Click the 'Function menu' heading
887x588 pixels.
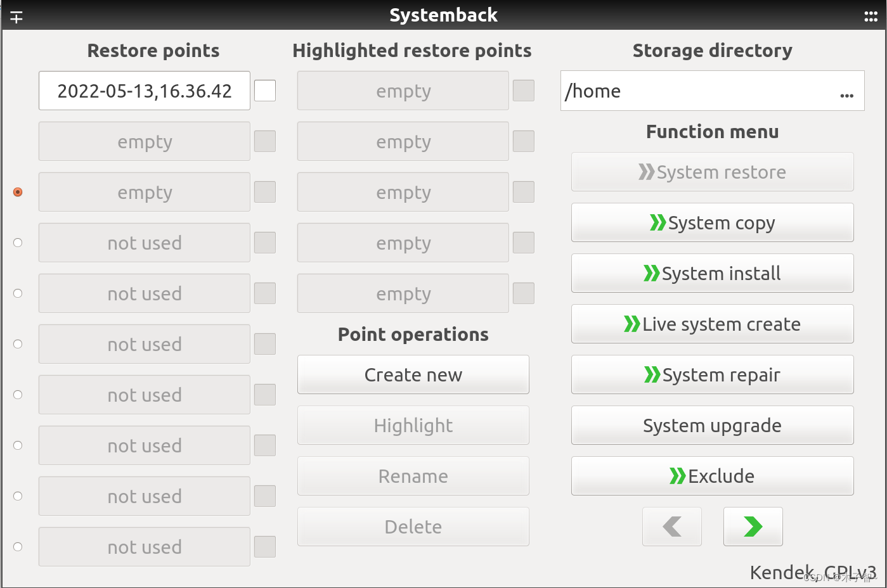pos(713,131)
